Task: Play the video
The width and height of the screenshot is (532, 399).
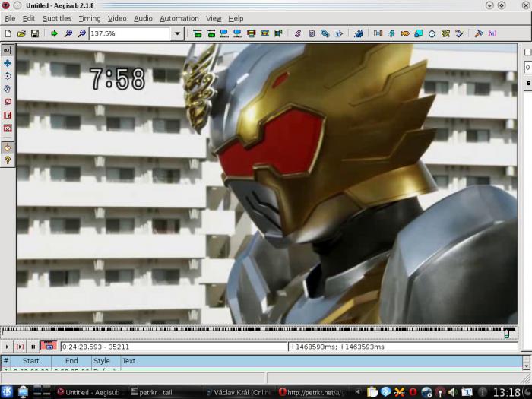Action: coord(7,347)
